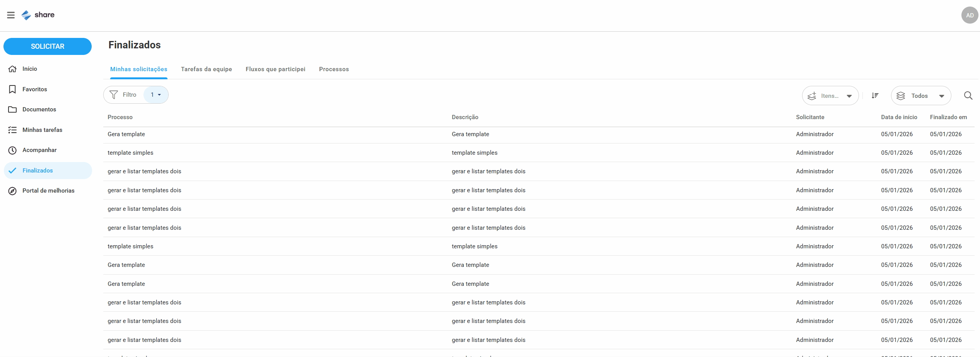The height and width of the screenshot is (357, 980).
Task: Expand the filter count dropdown
Action: pos(156,95)
